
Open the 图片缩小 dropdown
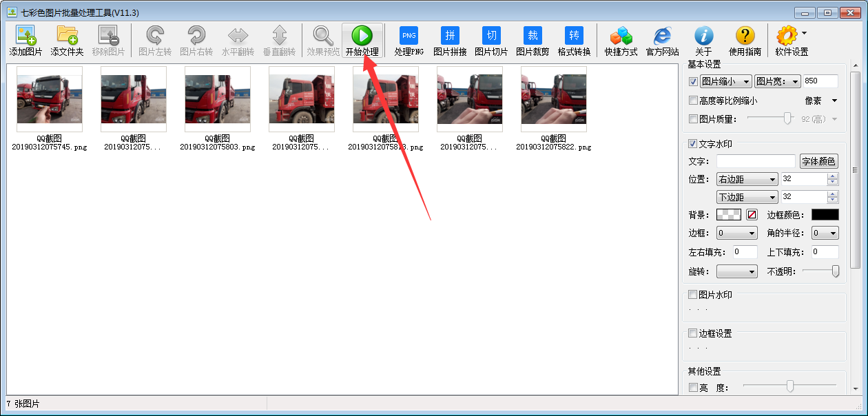tap(726, 82)
